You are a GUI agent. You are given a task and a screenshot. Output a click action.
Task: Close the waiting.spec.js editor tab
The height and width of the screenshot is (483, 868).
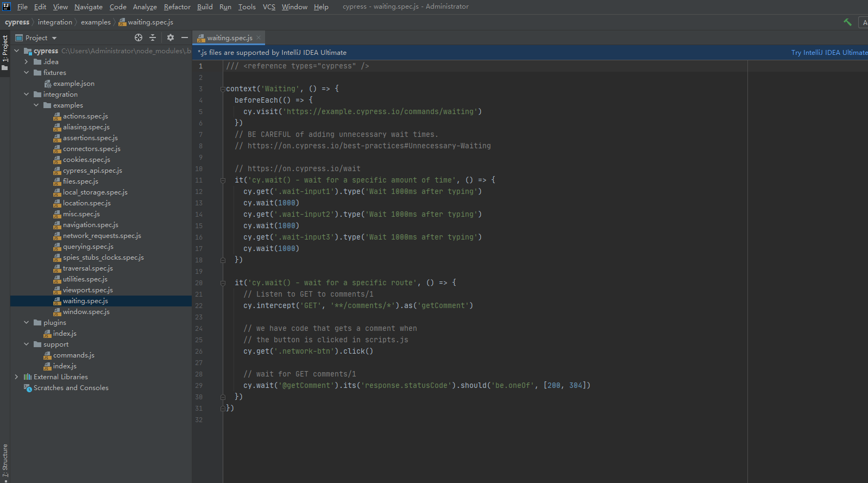[x=259, y=37]
